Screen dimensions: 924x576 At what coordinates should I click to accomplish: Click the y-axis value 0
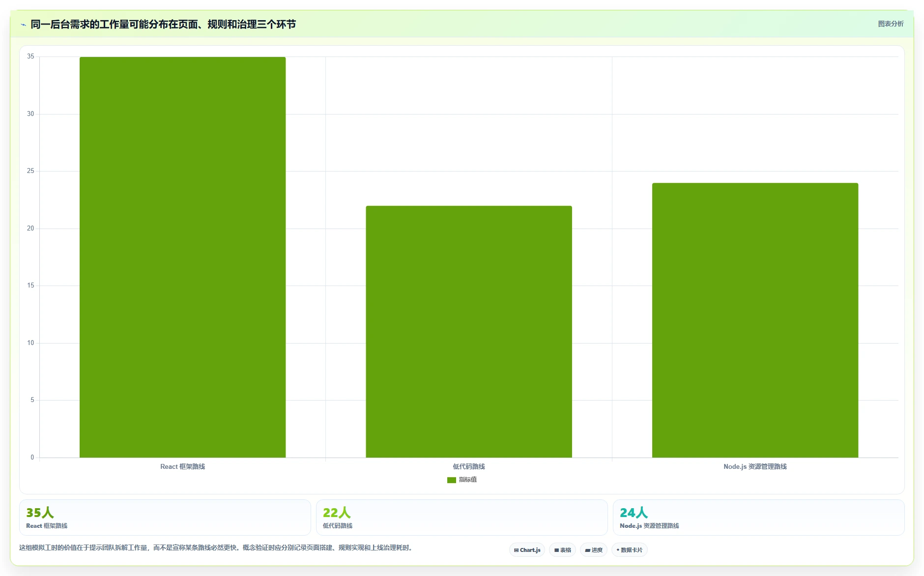coord(32,458)
